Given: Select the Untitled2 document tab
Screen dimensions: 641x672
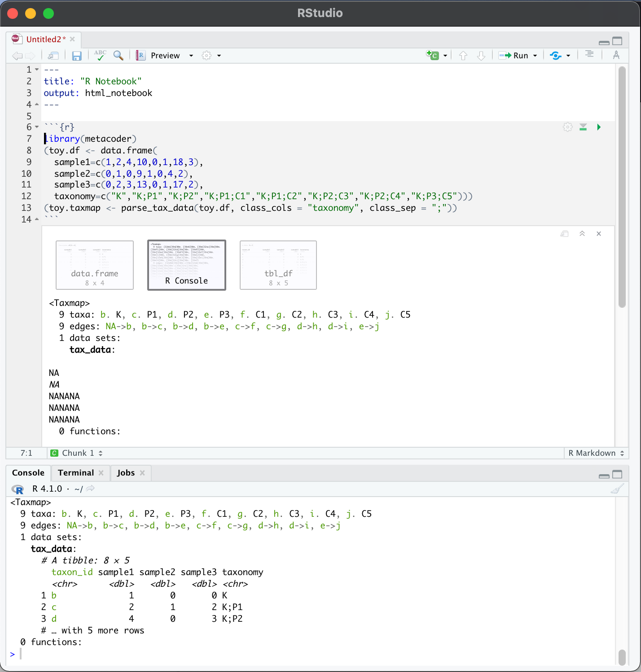Looking at the screenshot, I should (46, 39).
